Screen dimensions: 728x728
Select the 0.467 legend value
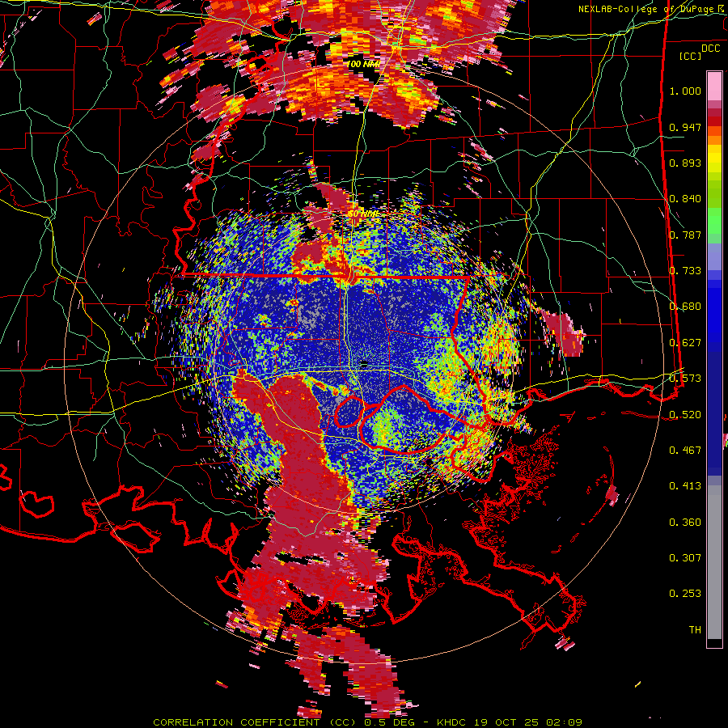click(685, 451)
